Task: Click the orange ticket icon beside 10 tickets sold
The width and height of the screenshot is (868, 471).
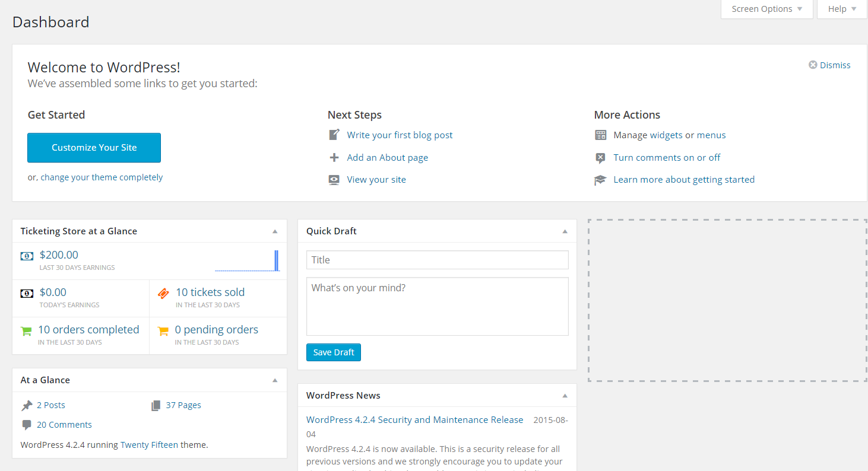Action: 163,292
